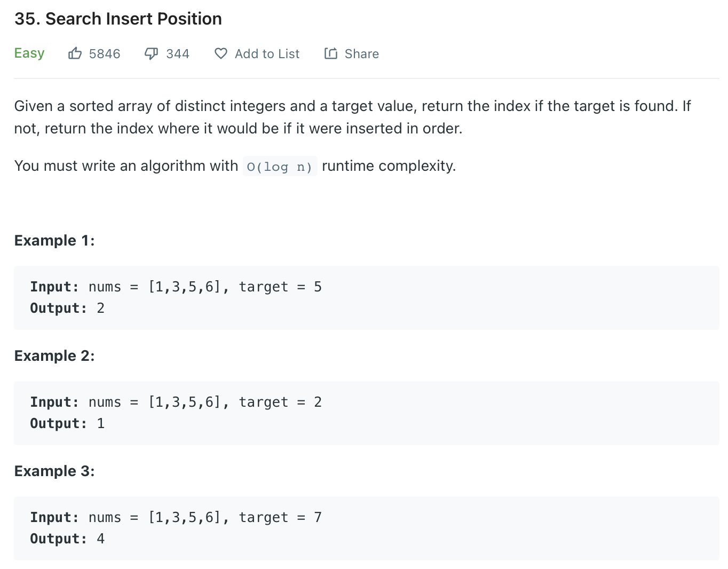Viewport: 728px width, 569px height.
Task: Upvote the problem by clicking the like count 5846
Action: point(105,53)
